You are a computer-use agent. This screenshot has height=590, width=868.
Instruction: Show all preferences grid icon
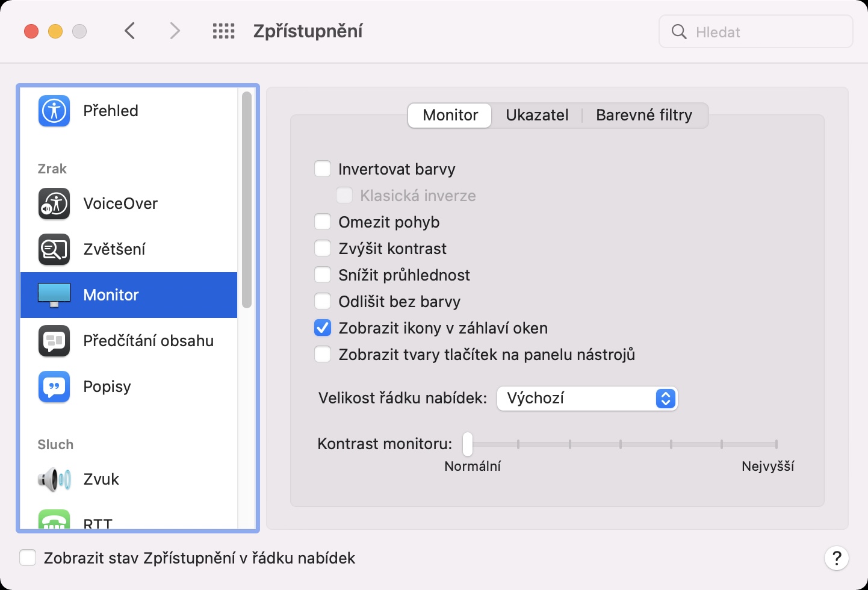(x=224, y=31)
